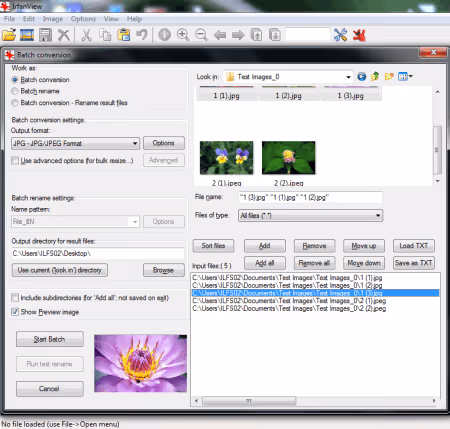Click the File name input field
The width and height of the screenshot is (450, 429).
310,197
